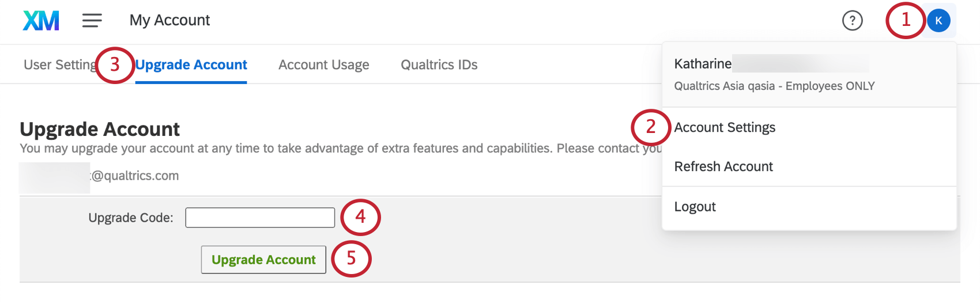Click Logout in the user menu
The image size is (980, 304).
coord(695,207)
